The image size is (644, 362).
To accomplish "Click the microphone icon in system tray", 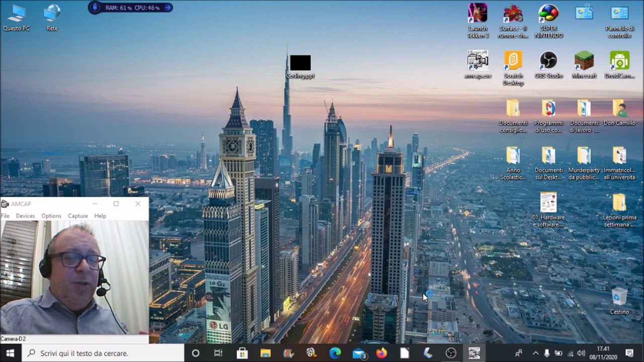I will (547, 353).
